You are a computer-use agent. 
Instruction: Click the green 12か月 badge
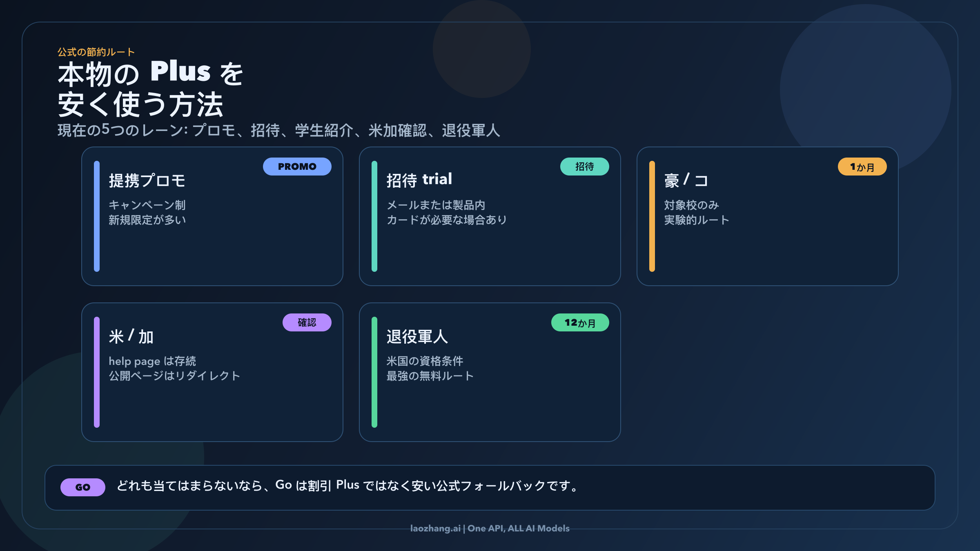pyautogui.click(x=580, y=322)
